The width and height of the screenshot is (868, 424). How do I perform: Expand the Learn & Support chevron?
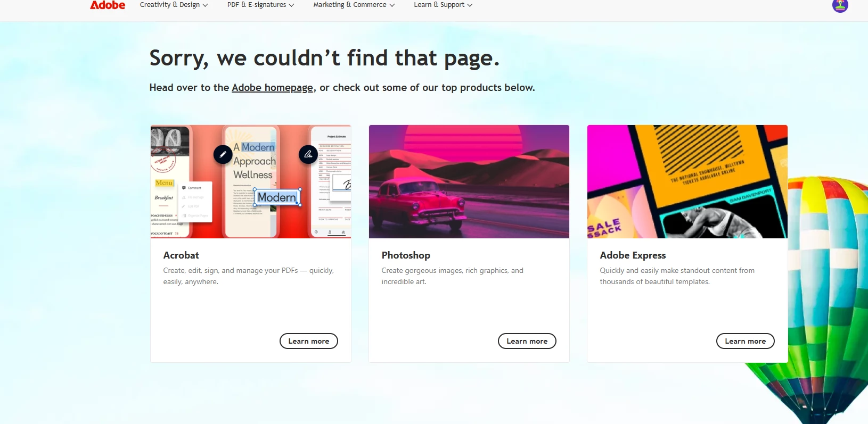click(470, 5)
